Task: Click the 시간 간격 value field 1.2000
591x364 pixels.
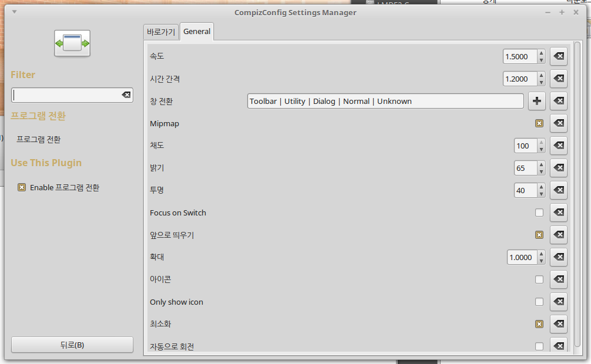Action: pos(520,79)
